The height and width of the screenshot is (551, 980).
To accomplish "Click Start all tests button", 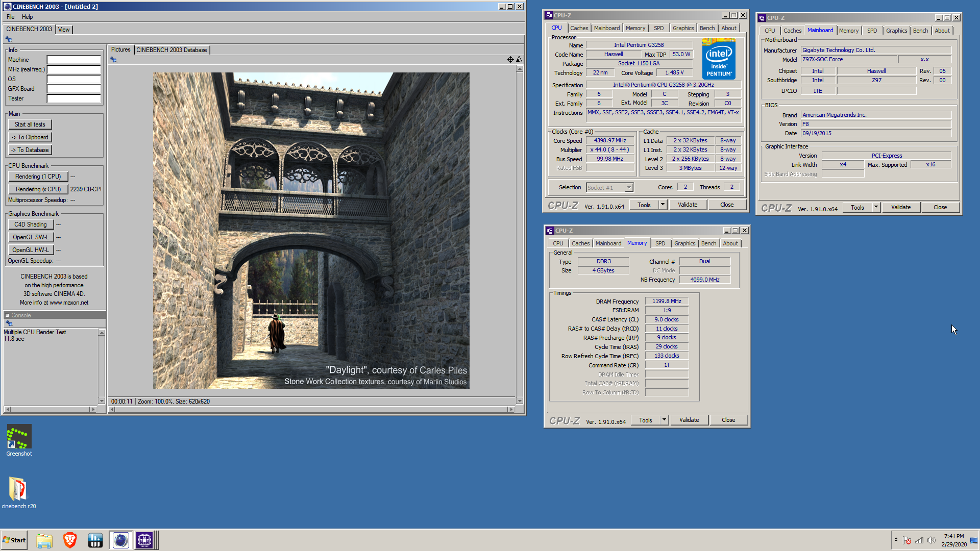I will point(30,124).
